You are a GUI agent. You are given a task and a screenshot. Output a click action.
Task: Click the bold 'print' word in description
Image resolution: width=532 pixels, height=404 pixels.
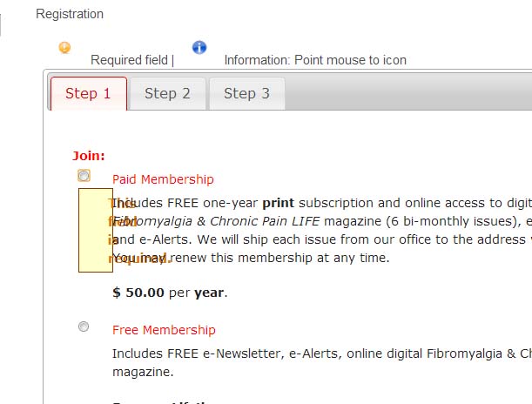(279, 203)
